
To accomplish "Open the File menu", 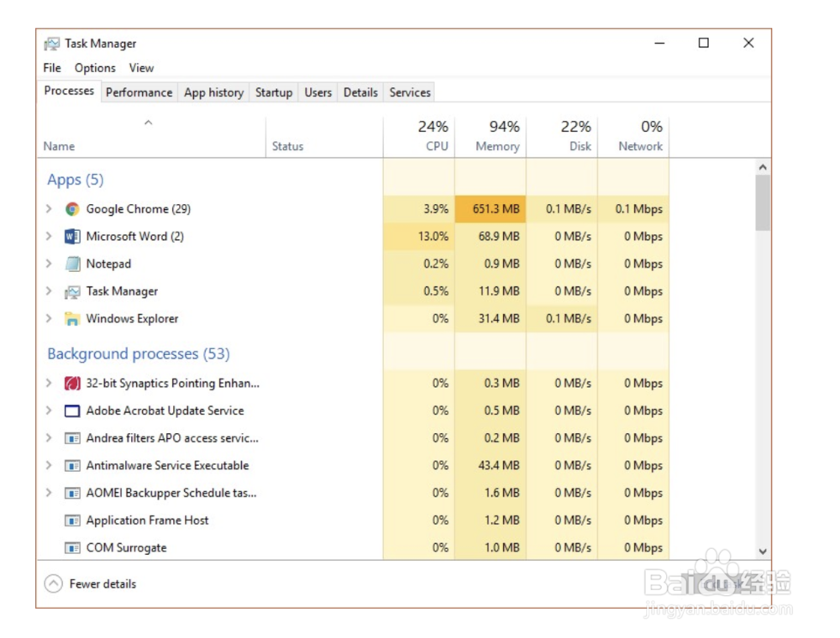I will pyautogui.click(x=52, y=68).
